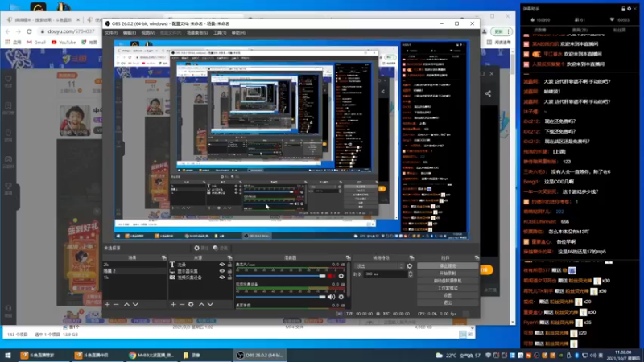The width and height of the screenshot is (644, 362).
Task: Click the start virtual camera button
Action: point(448,281)
